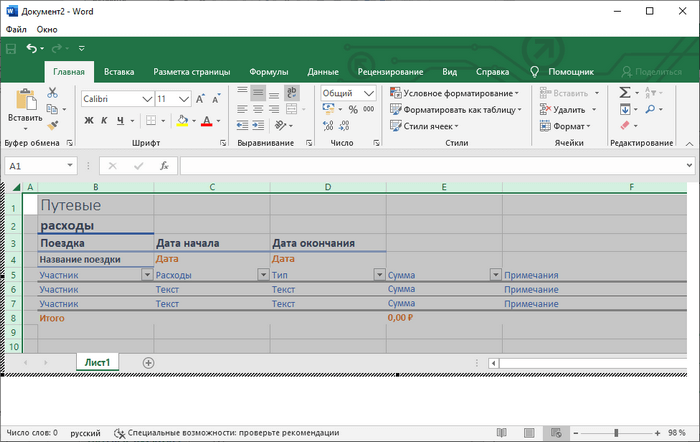Screen dimensions: 700x442
Task: Toggle Underline (Ч) formatting
Action: point(120,121)
